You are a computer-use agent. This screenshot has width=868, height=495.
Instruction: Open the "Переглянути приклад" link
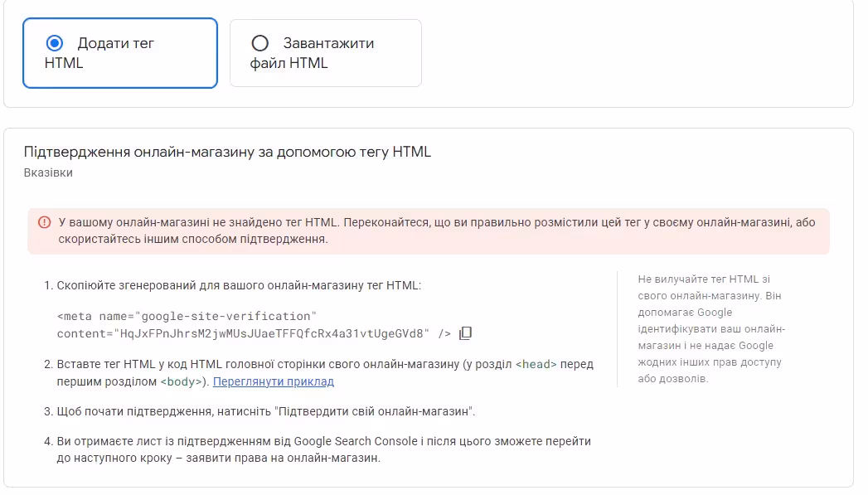274,381
